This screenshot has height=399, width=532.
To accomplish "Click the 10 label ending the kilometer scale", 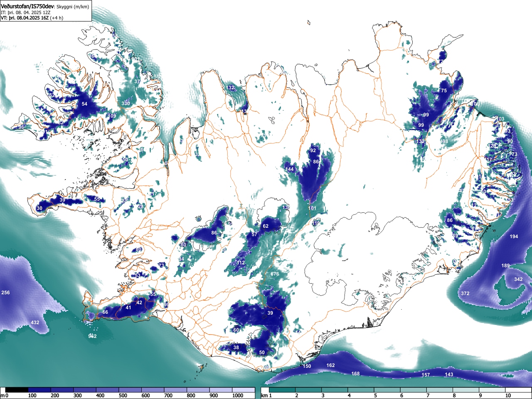I will click(x=508, y=396).
